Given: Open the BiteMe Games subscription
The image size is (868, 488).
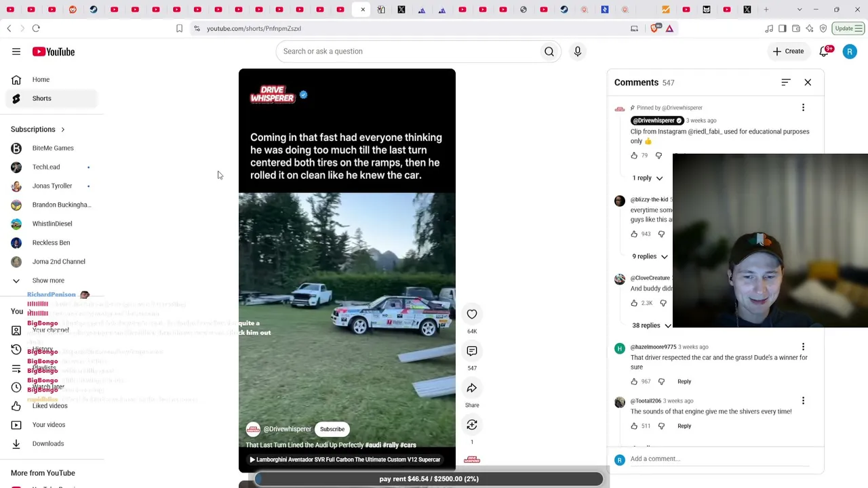Looking at the screenshot, I should tap(52, 148).
